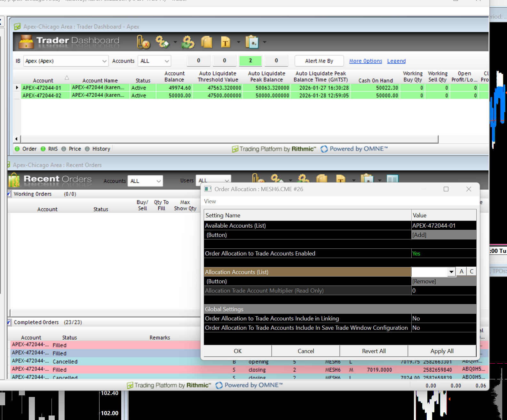Viewport: 507px width, 420px height.
Task: Click the stacked gold pages icon in Trader Dashboard
Action: click(x=207, y=42)
